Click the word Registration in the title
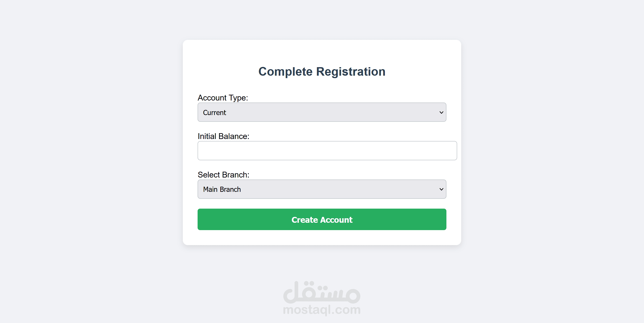644x323 pixels. point(351,71)
